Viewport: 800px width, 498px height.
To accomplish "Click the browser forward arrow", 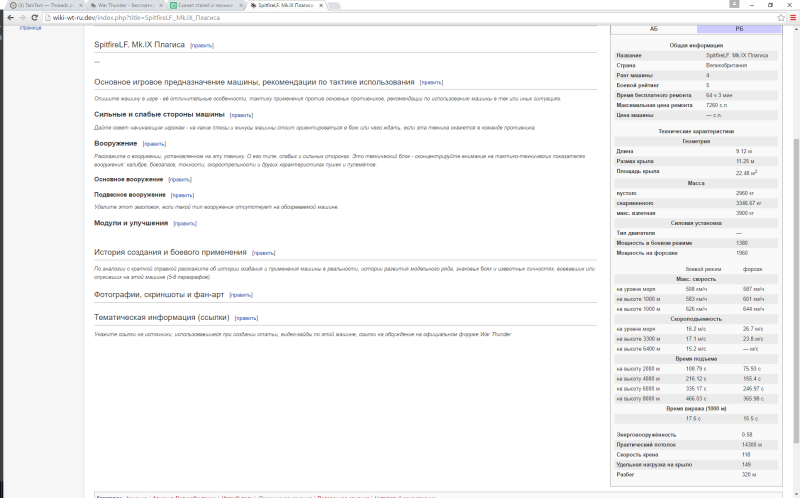I will pos(22,17).
